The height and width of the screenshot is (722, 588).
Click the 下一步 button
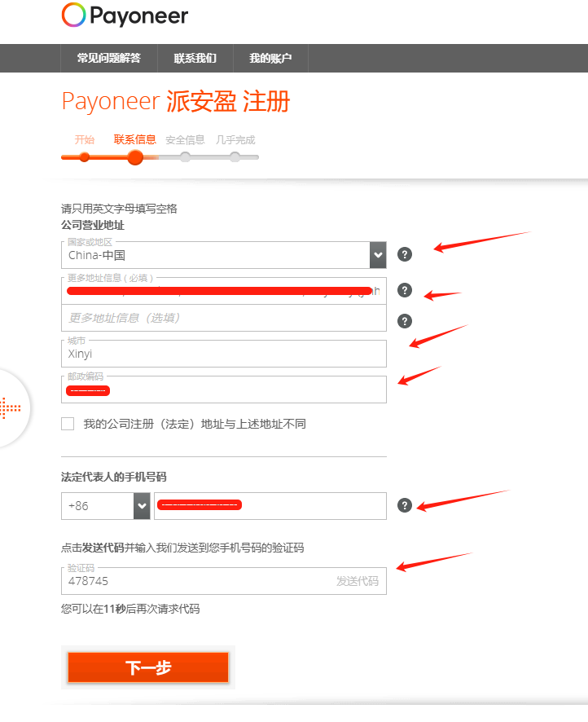coord(148,667)
